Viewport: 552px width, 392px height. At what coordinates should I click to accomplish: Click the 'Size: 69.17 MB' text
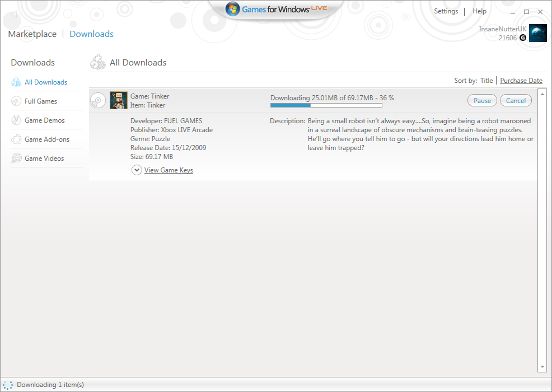click(x=152, y=156)
